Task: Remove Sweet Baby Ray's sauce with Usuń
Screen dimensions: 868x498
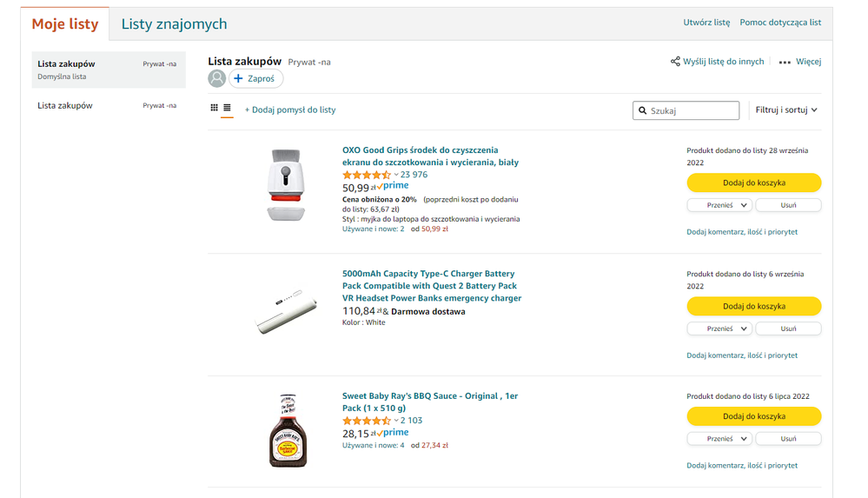Action: click(x=788, y=439)
